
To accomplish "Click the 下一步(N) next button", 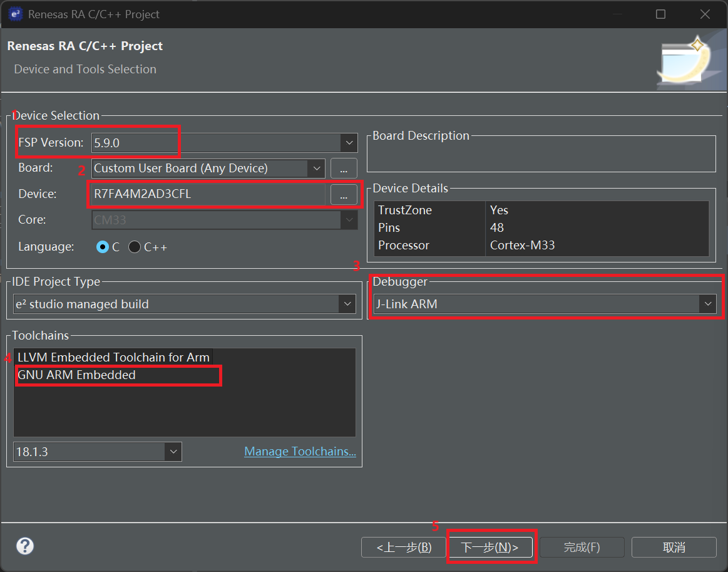I will pyautogui.click(x=490, y=547).
